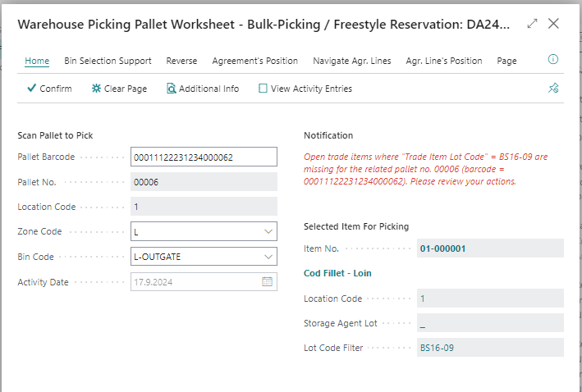Open the Activity Date calendar picker
This screenshot has width=582, height=392.
pos(267,282)
